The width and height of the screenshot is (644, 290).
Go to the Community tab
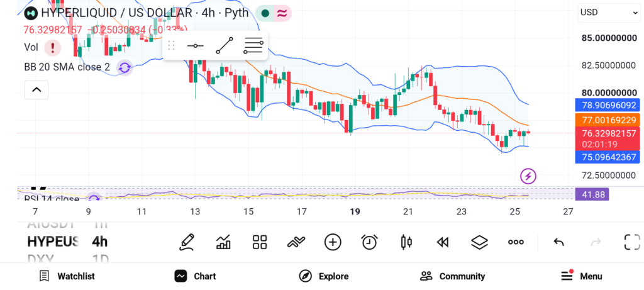(452, 276)
